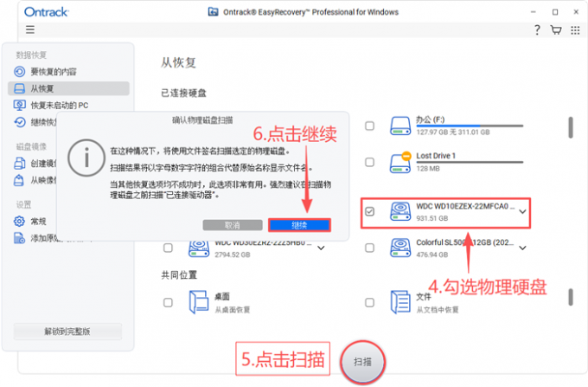The height and width of the screenshot is (387, 588).
Task: Click the 添加原始 file icon in the sidebar
Action: [19, 238]
